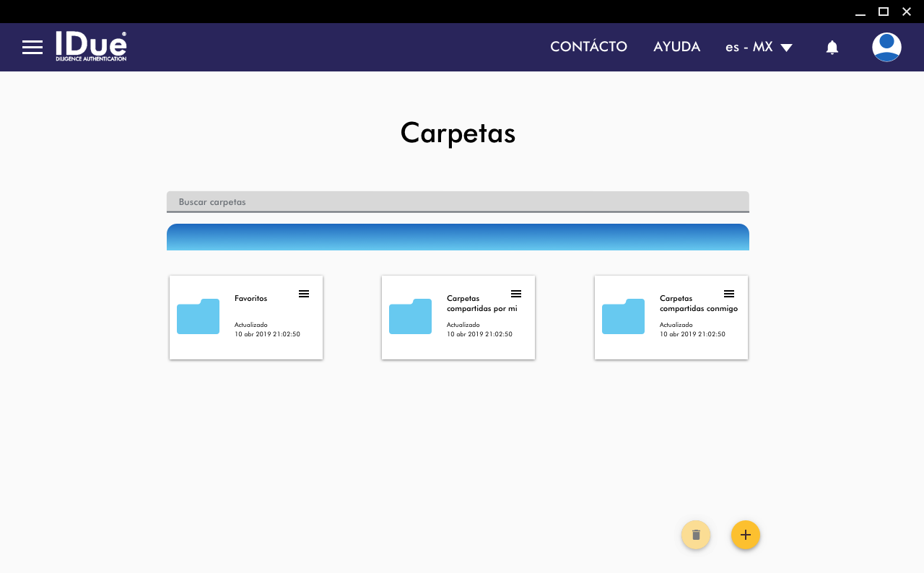The height and width of the screenshot is (573, 924).
Task: Open the hamburger navigation menu
Action: (32, 48)
